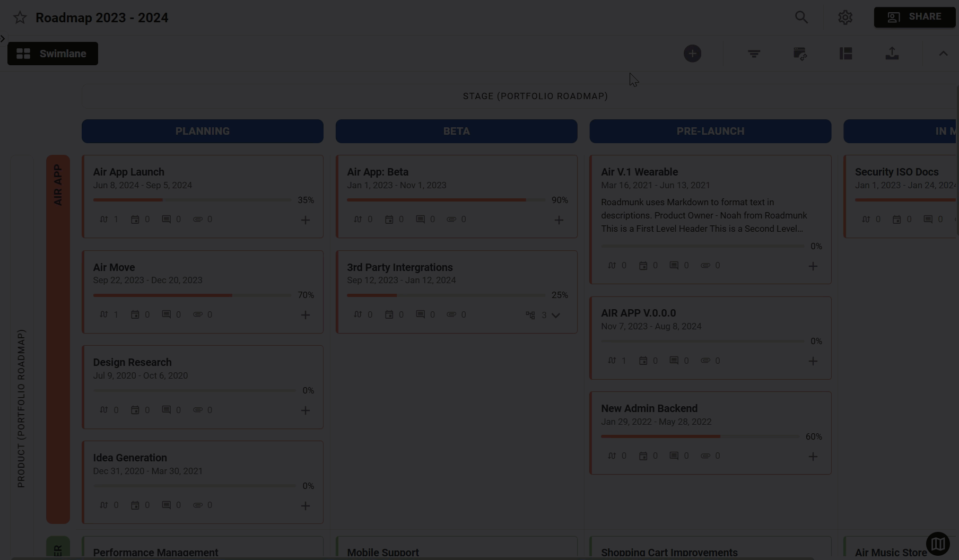Expand the left sidebar arrow

click(3, 38)
